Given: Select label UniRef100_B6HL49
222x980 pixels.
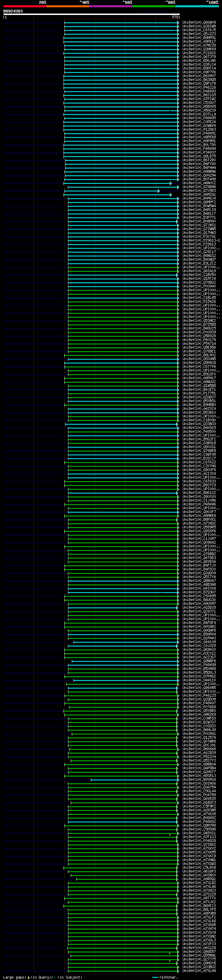Looking at the screenshot, I should pos(199,730).
